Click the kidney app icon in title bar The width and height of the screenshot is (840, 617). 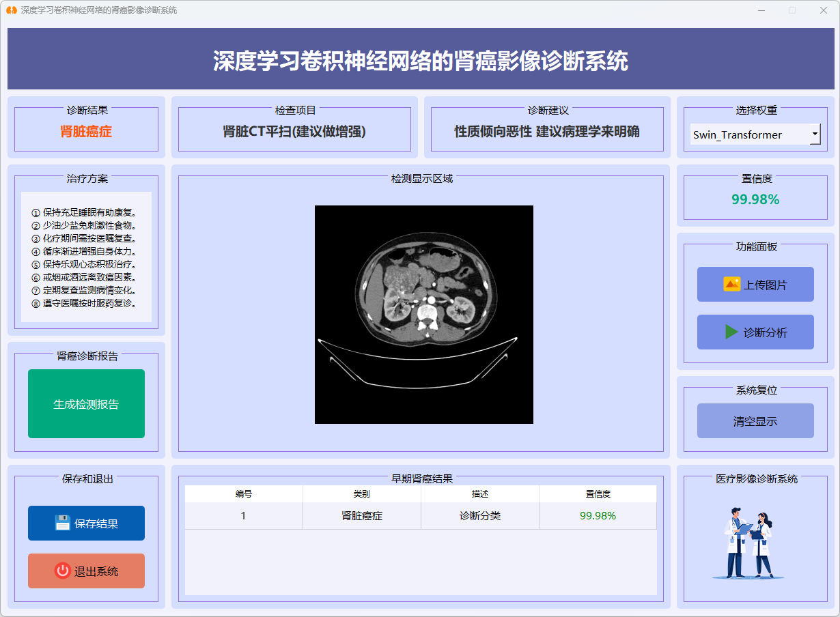tap(11, 10)
